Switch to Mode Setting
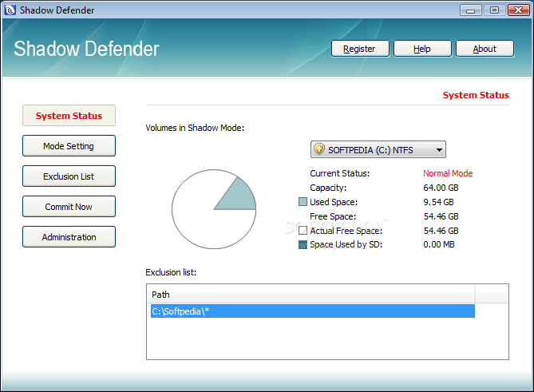The image size is (534, 392). pos(69,146)
